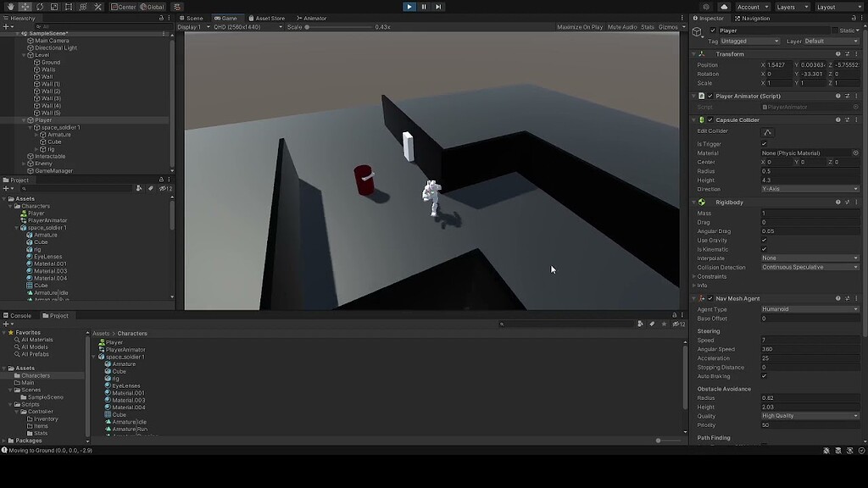Image resolution: width=868 pixels, height=488 pixels.
Task: Disable Use Gravity on the Rigidbody
Action: point(765,240)
